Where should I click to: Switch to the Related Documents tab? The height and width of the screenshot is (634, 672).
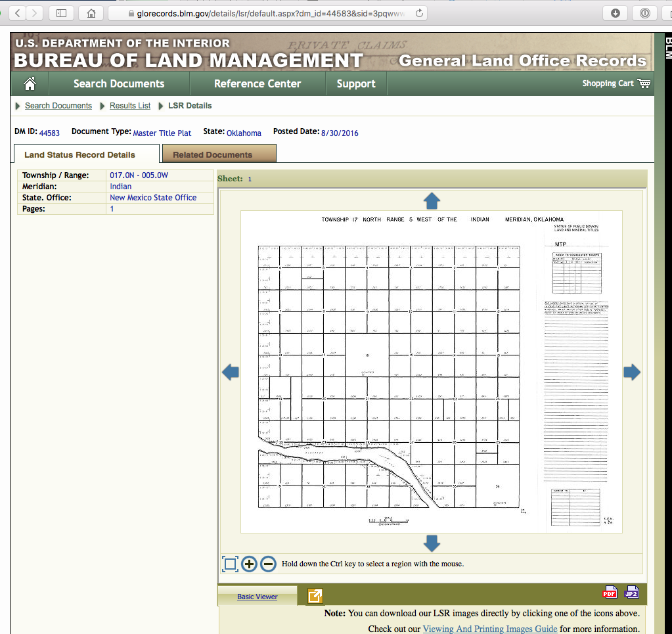pyautogui.click(x=219, y=154)
